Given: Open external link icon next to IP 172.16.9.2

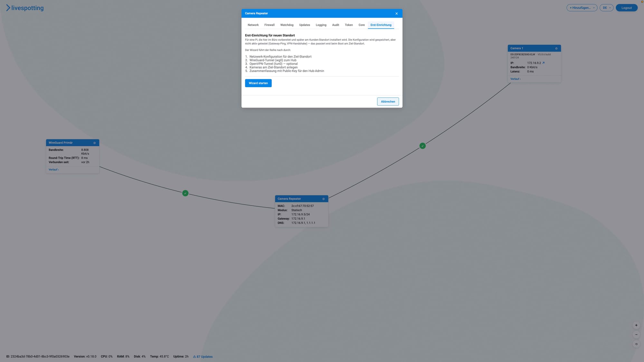Looking at the screenshot, I should click(543, 63).
